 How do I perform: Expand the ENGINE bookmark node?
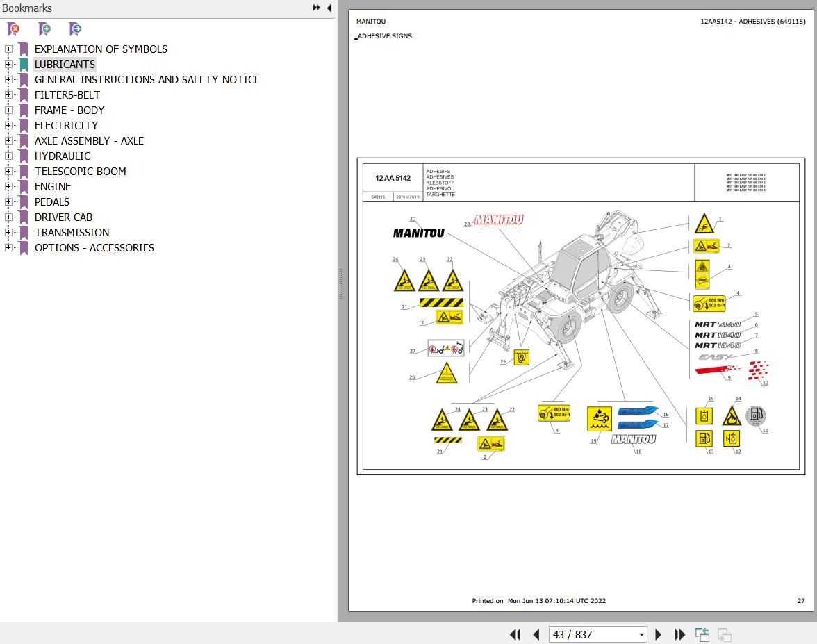8,186
